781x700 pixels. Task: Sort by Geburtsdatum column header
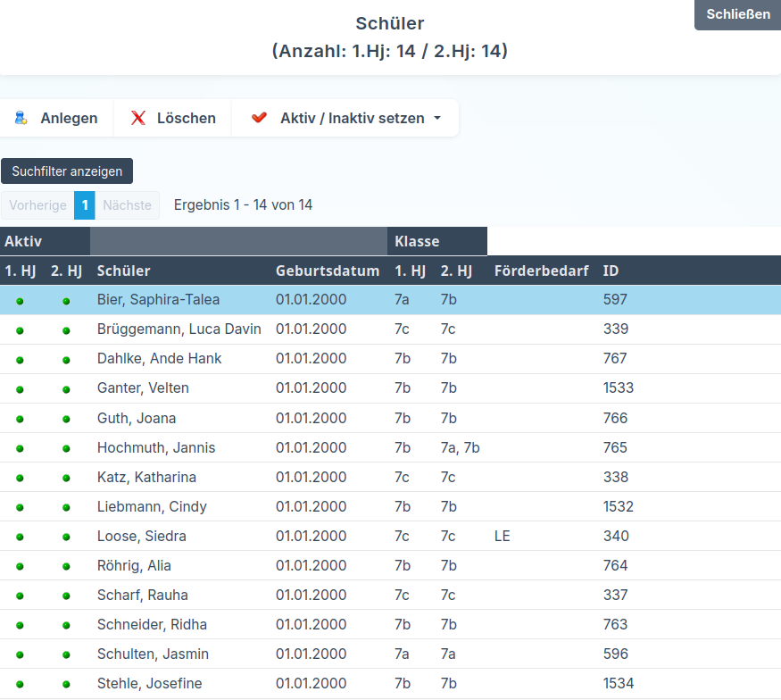(327, 271)
